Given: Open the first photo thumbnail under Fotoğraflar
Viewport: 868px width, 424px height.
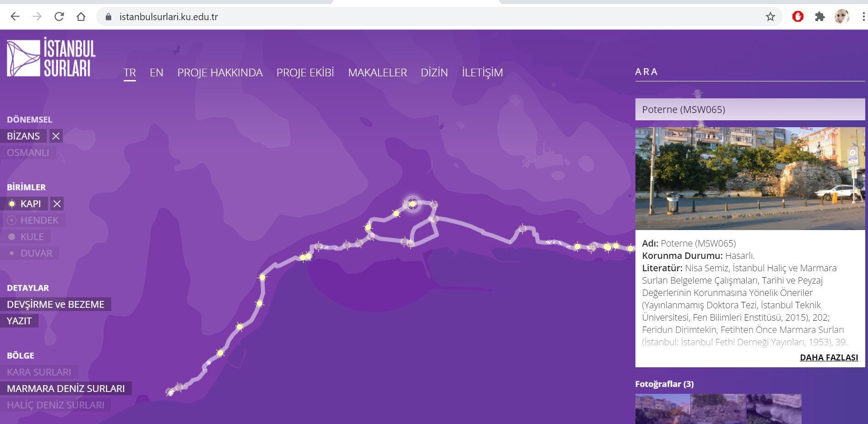Looking at the screenshot, I should click(x=662, y=408).
